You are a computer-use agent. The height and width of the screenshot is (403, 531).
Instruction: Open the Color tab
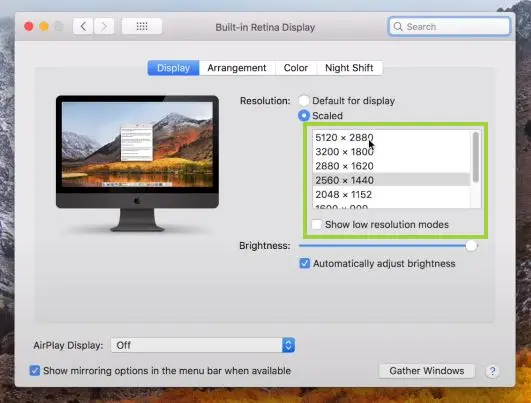(296, 68)
